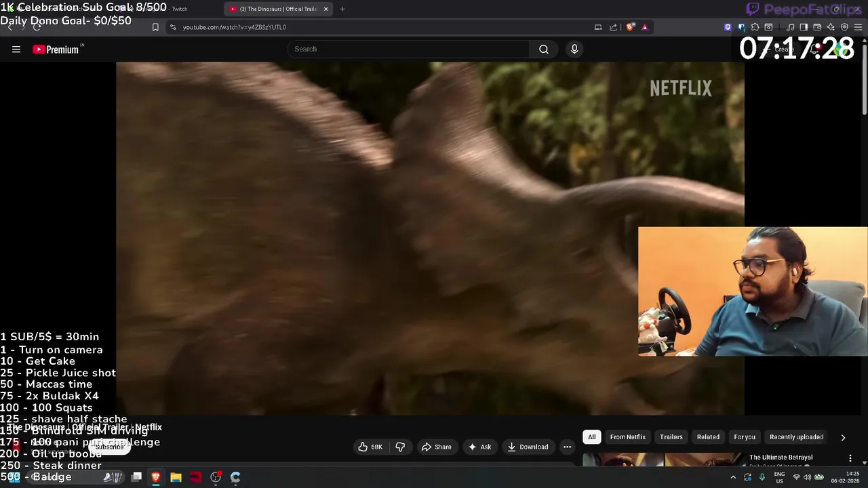868x488 pixels.
Task: Open The Ultimate Betrayal thumbnail
Action: pos(663,460)
